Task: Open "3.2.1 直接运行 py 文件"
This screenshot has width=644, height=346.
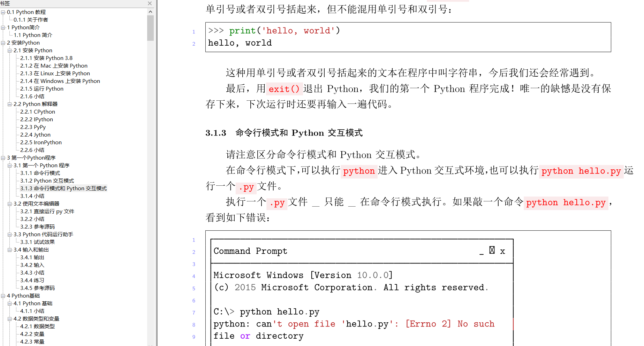Action: [48, 211]
